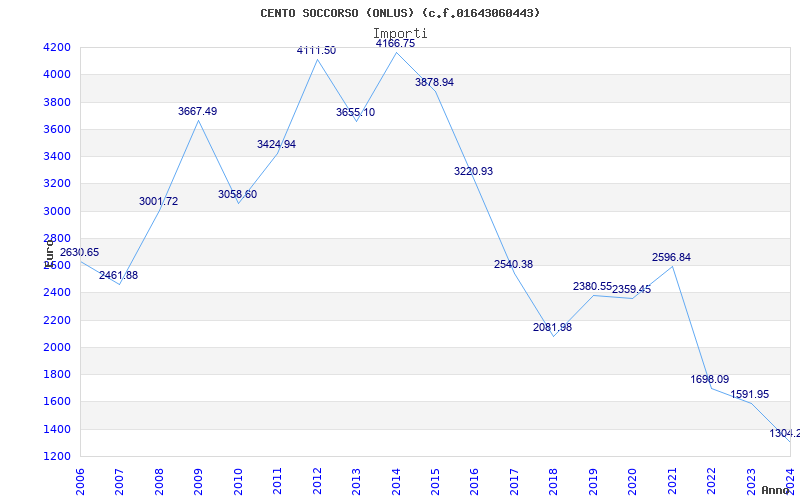Select the 2014 year axis label
This screenshot has height=500, width=800.
[x=396, y=482]
